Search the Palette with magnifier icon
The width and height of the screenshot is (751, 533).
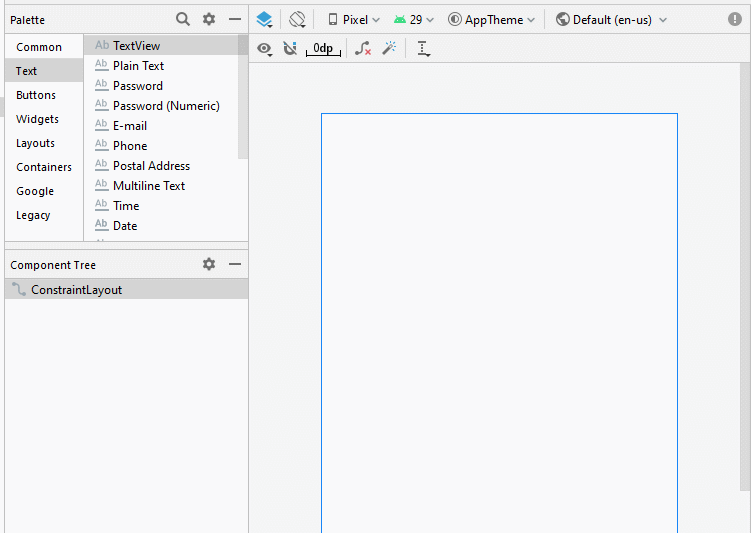pos(183,19)
